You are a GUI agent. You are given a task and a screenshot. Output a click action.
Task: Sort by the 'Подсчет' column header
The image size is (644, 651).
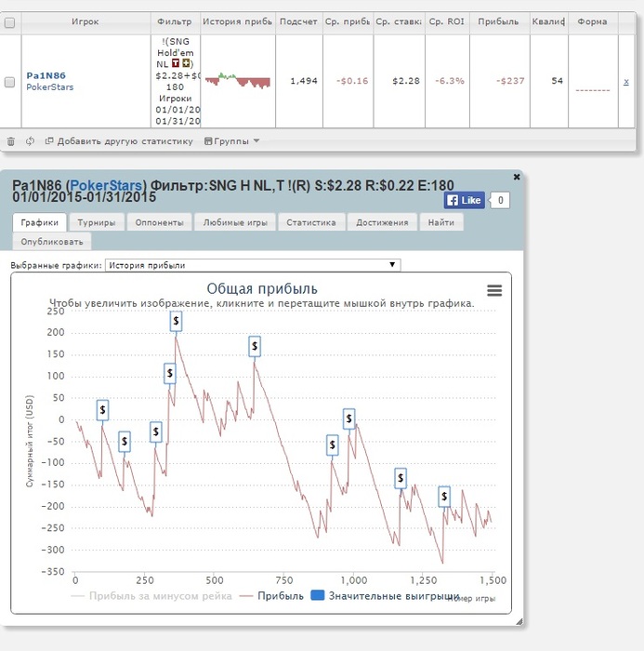pyautogui.click(x=298, y=22)
